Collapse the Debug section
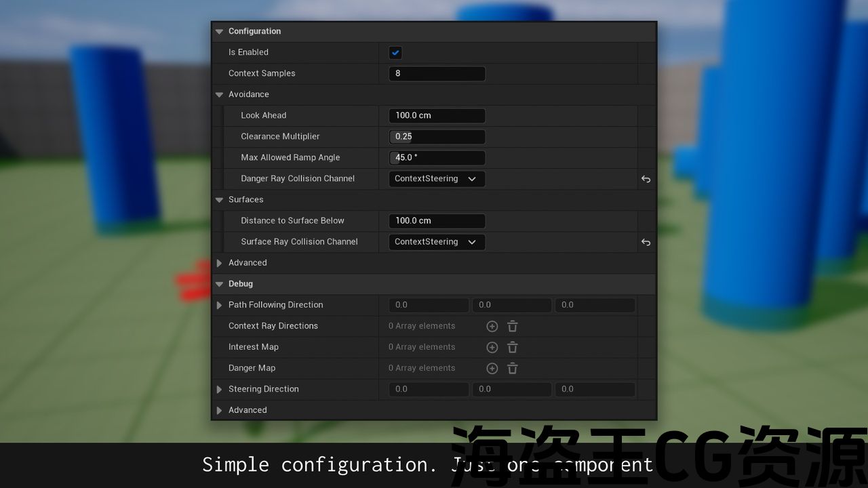868x488 pixels. point(219,284)
